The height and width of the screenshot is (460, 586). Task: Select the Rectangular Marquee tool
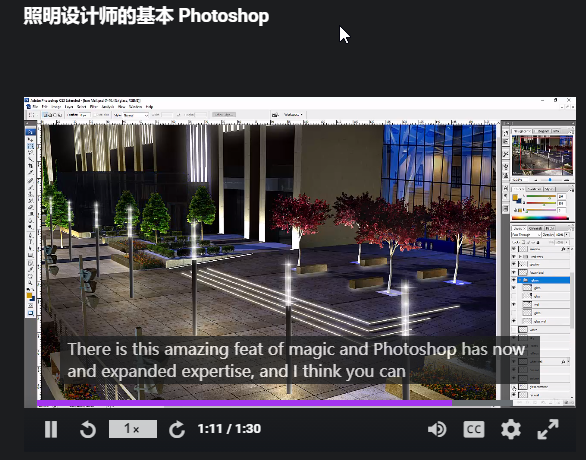point(30,146)
